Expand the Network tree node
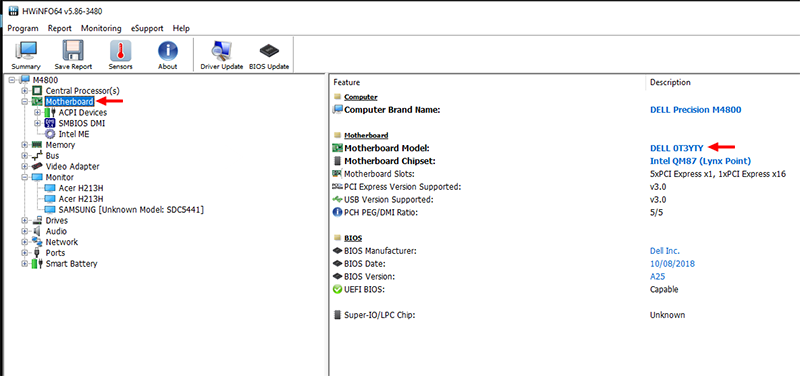This screenshot has width=800, height=376. coord(24,242)
